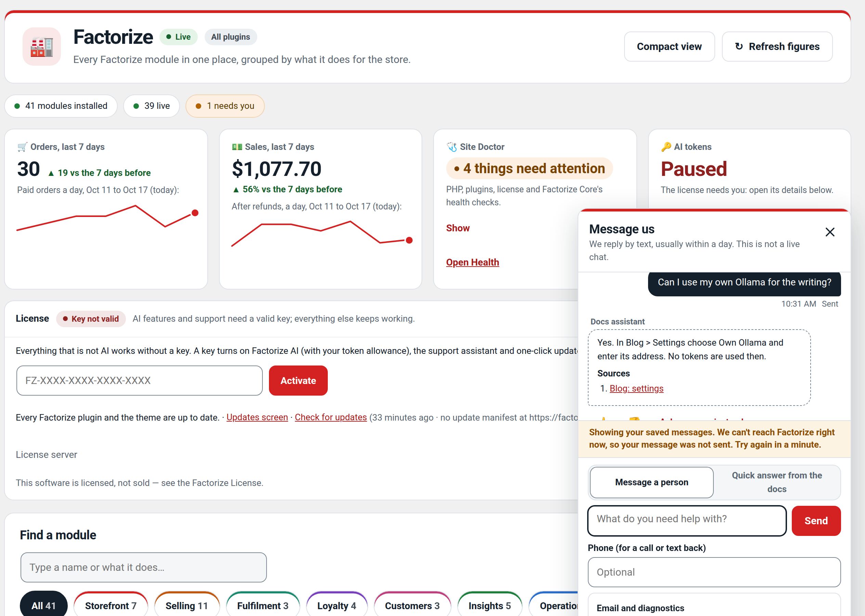Click the Paused AI tokens status
This screenshot has height=616, width=865.
tap(694, 169)
